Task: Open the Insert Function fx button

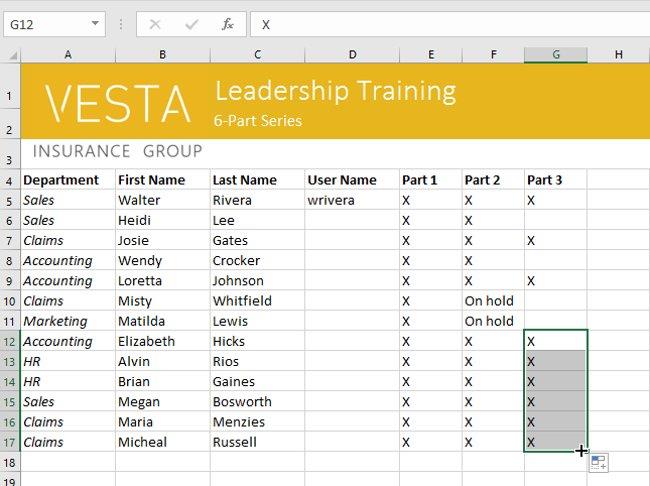Action: tap(228, 24)
